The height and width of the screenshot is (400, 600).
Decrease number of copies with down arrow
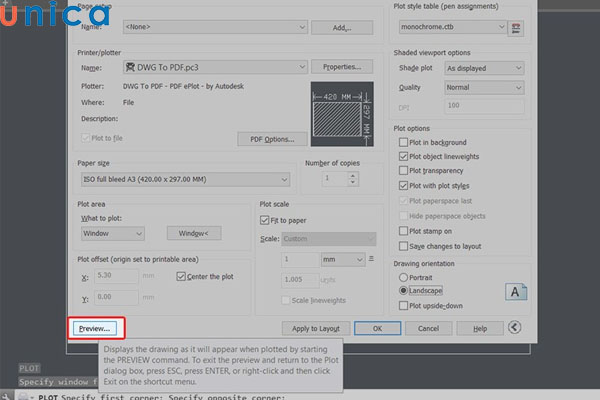click(353, 182)
